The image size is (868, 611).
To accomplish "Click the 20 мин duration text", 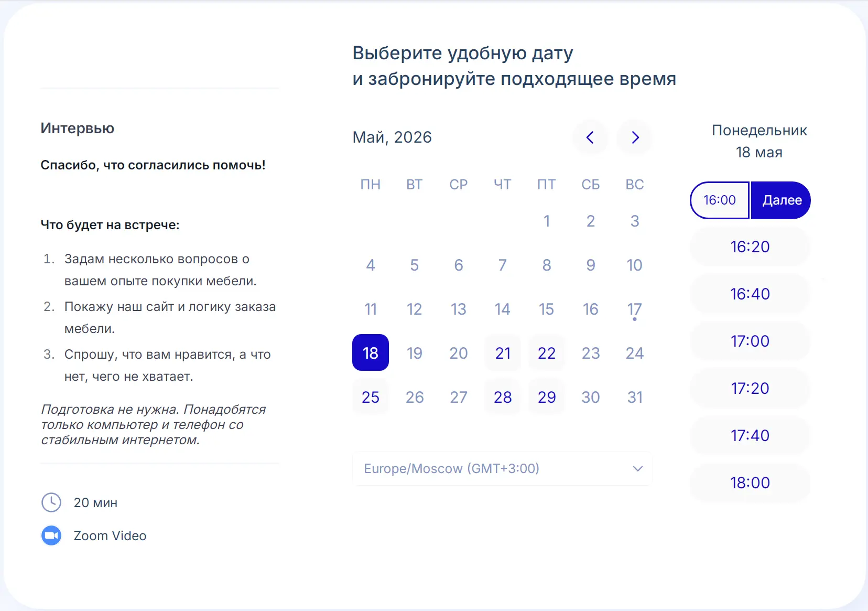I will pyautogui.click(x=95, y=502).
